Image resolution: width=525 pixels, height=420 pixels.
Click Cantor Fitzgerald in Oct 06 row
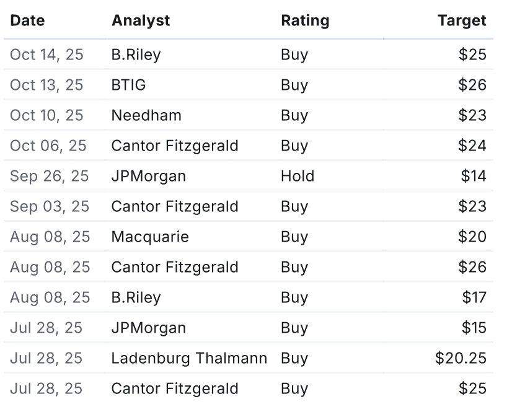[175, 146]
